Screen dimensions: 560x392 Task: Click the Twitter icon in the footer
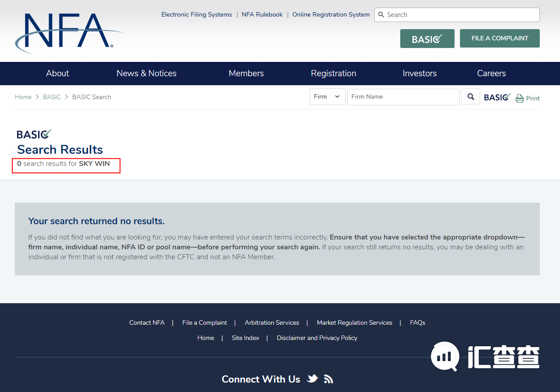click(312, 379)
